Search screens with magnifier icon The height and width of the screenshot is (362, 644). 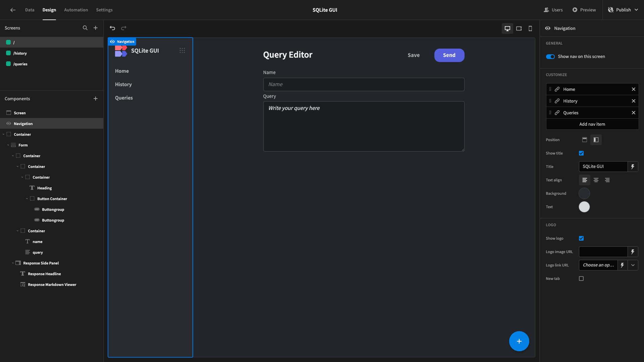coord(85,28)
